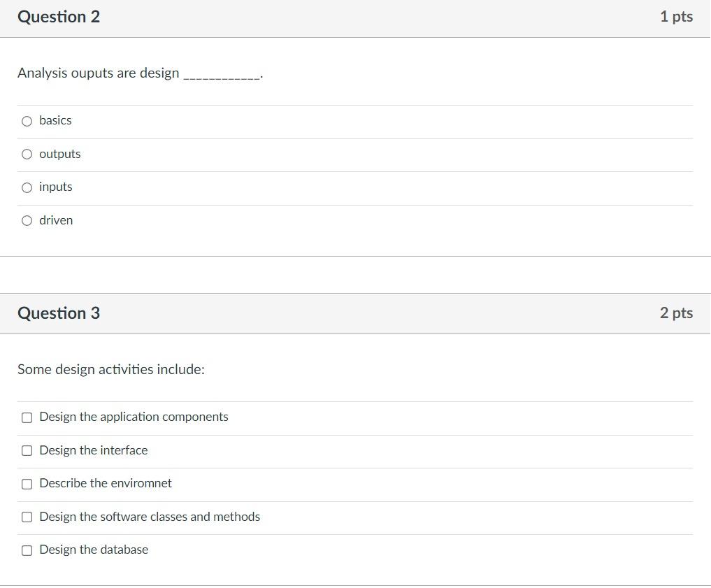Select the "basics" radio button
The image size is (711, 588).
[27, 121]
